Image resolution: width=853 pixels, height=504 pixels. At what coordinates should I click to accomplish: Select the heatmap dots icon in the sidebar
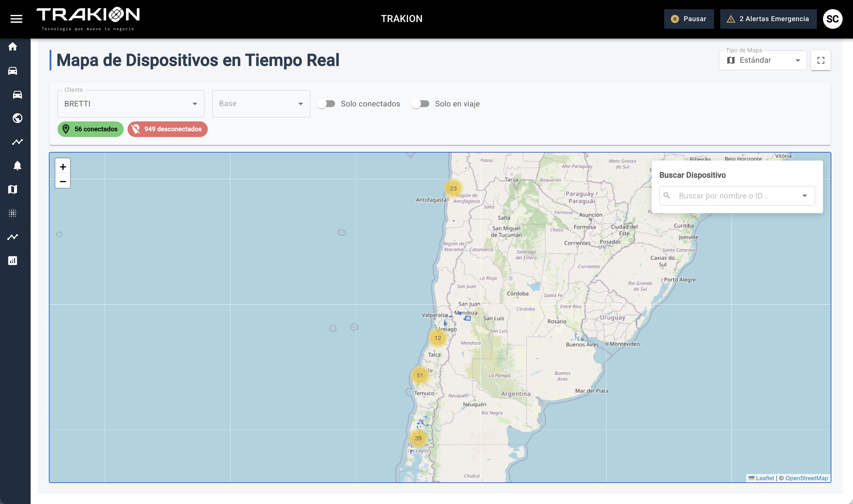click(x=13, y=213)
